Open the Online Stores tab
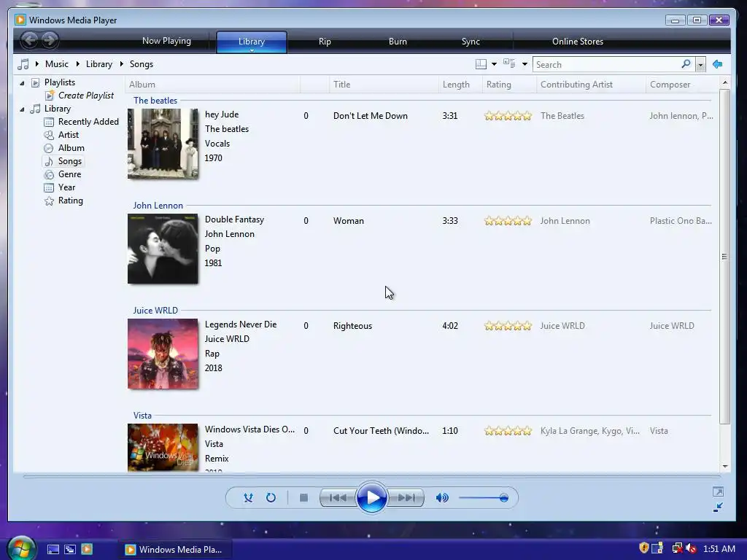Screen dimensions: 747x560 pos(578,42)
